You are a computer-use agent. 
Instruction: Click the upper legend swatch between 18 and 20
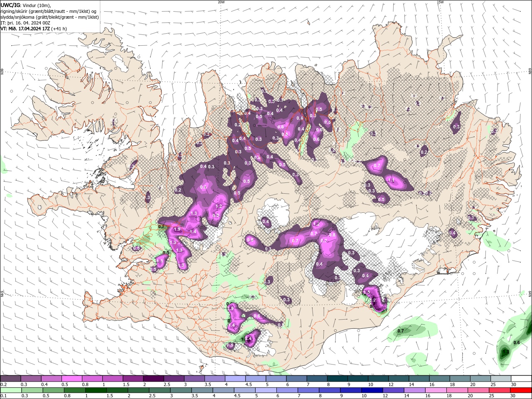(x=461, y=379)
